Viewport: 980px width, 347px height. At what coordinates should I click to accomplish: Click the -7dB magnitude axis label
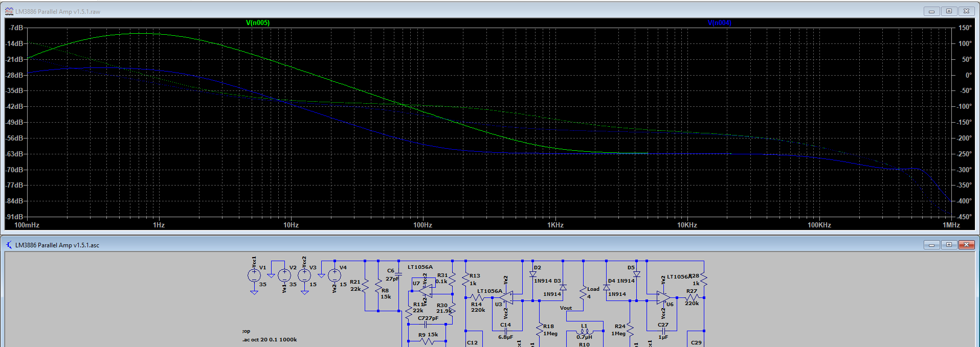[x=15, y=28]
